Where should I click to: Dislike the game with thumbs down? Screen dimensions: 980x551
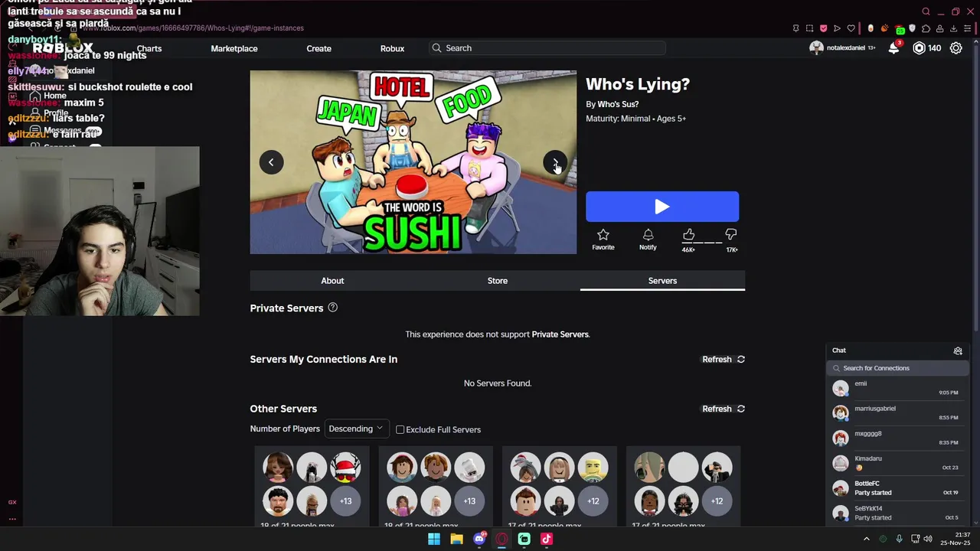[x=731, y=235]
